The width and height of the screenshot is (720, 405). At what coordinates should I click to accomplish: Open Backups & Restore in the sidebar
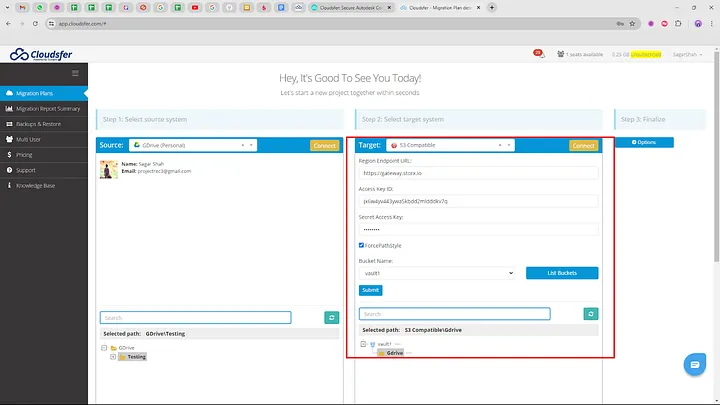[44, 124]
